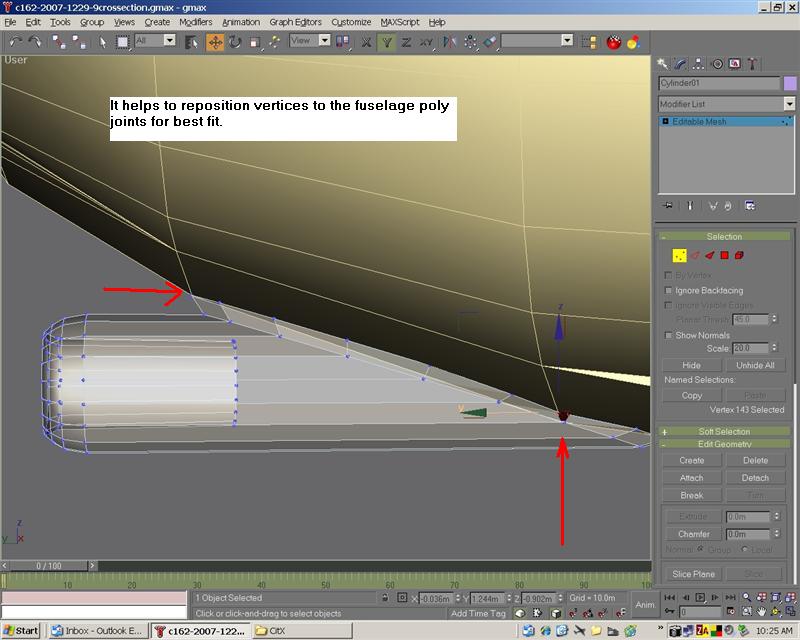Open the Graph Editors menu
The width and height of the screenshot is (800, 640).
[295, 22]
